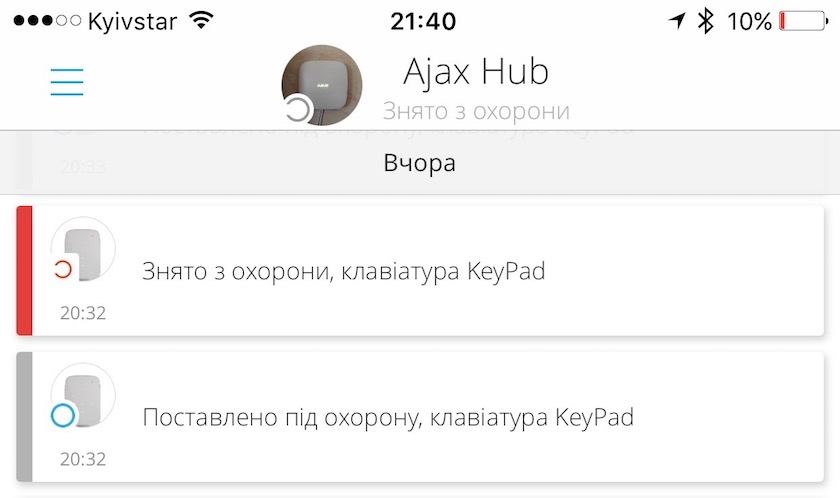Open the hamburger menu
840x498 pixels.
click(x=67, y=82)
